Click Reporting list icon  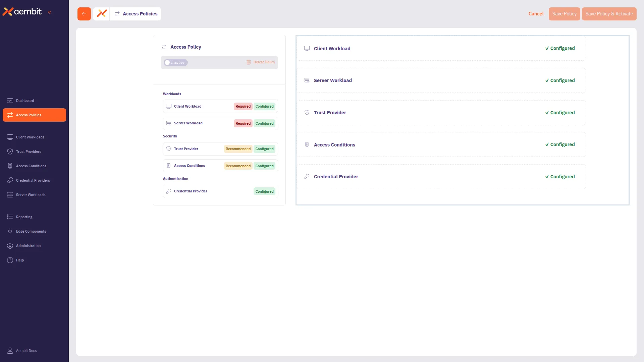click(10, 217)
